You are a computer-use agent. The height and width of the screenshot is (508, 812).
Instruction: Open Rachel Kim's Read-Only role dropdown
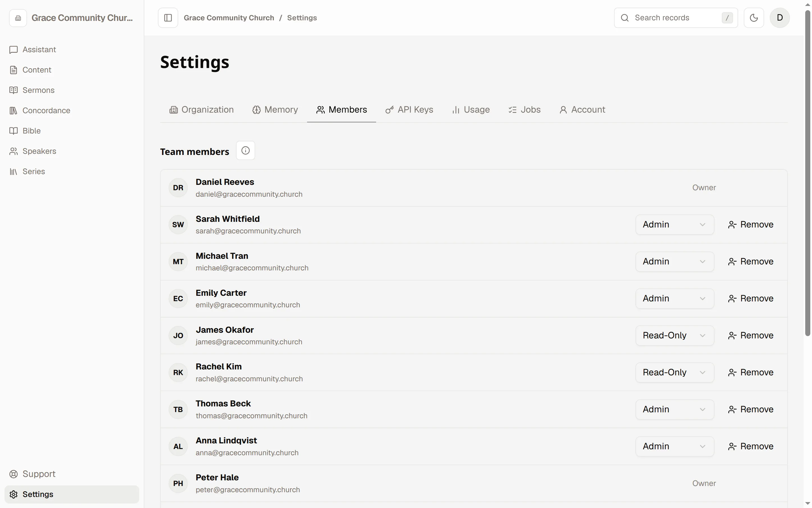pyautogui.click(x=675, y=373)
